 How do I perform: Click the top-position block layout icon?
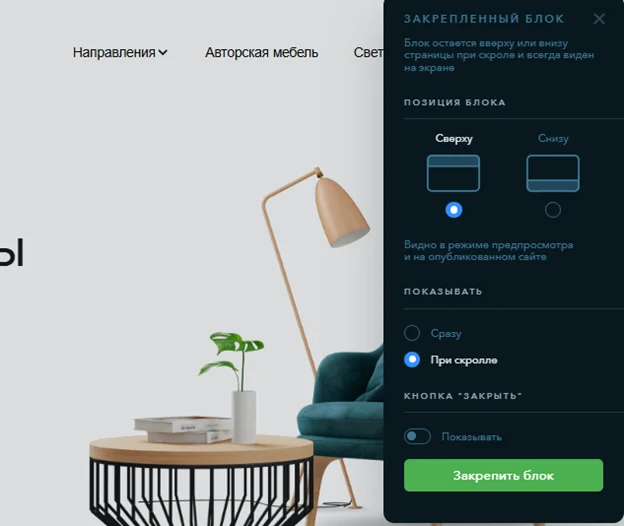pos(453,173)
